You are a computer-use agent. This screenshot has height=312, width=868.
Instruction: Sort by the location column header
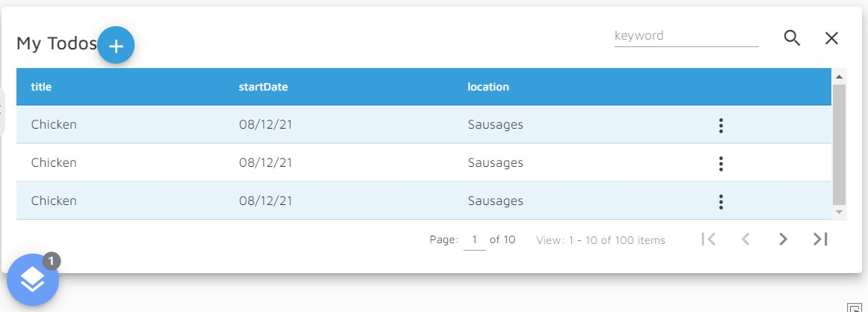(x=488, y=87)
